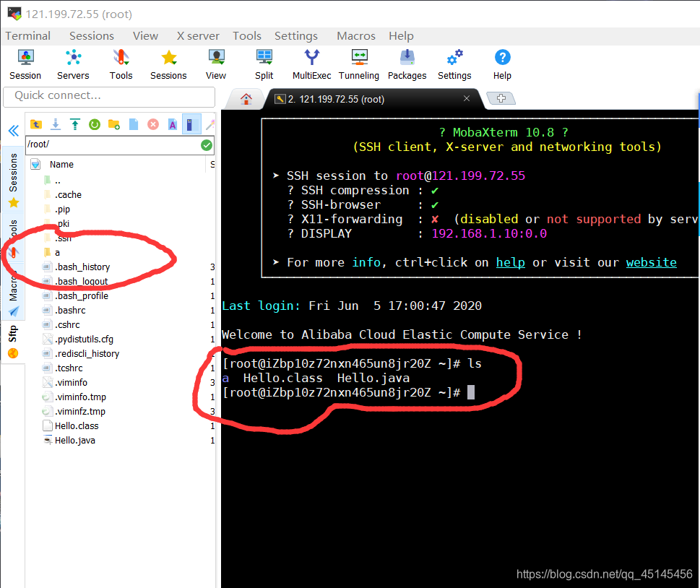This screenshot has height=588, width=700.
Task: Switch to the Sessions side tab
Action: coord(14,179)
